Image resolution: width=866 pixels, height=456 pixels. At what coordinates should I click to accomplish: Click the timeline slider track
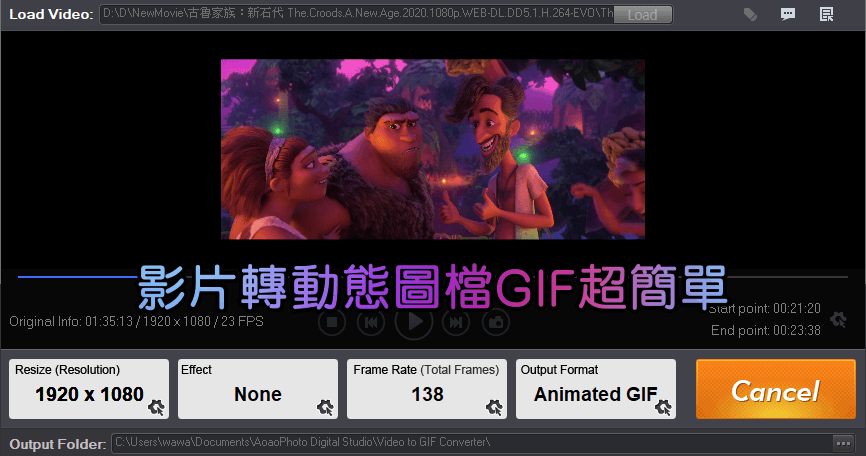(432, 277)
